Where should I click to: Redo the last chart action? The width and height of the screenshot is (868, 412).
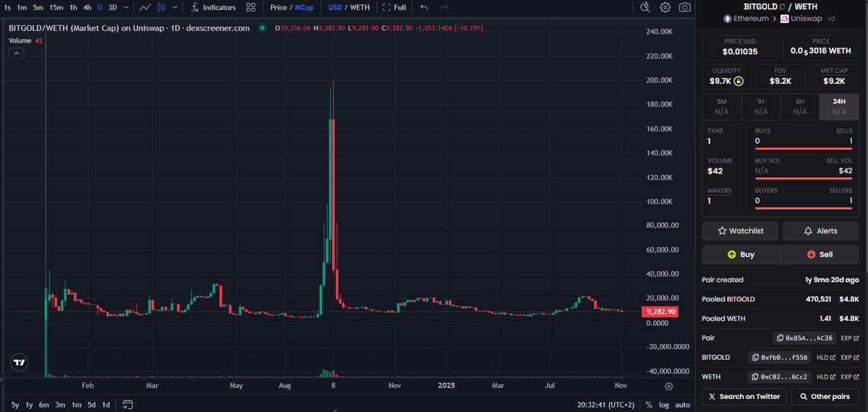tap(444, 7)
